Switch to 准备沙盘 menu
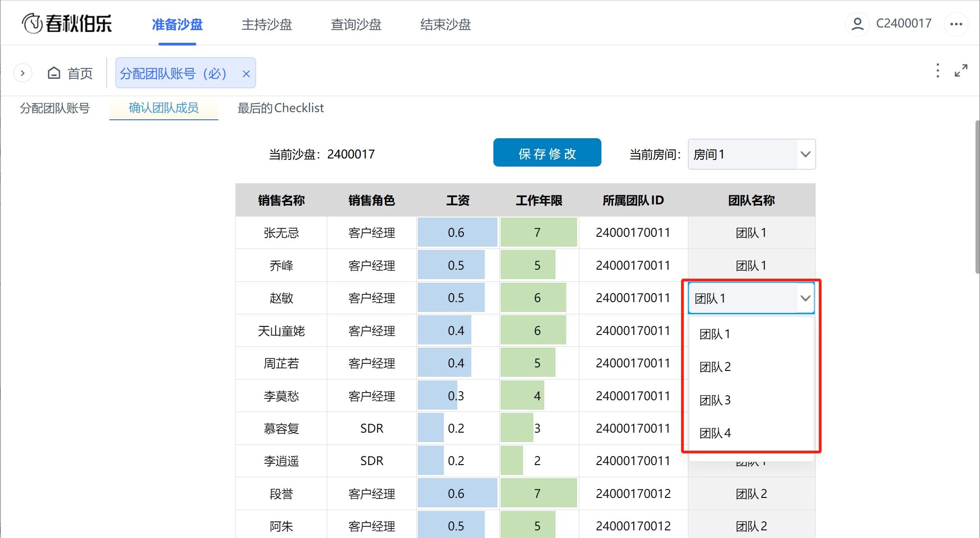Image resolution: width=980 pixels, height=538 pixels. [x=177, y=24]
